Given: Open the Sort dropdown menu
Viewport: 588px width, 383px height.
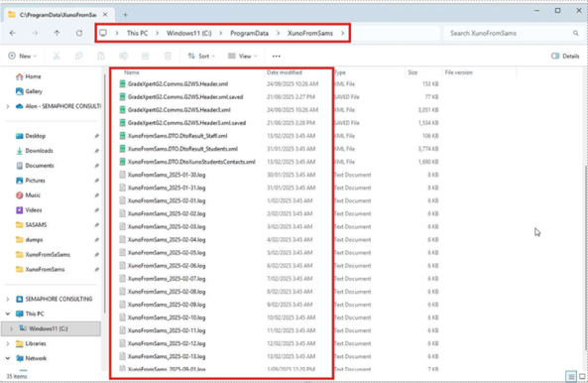Looking at the screenshot, I should [201, 56].
